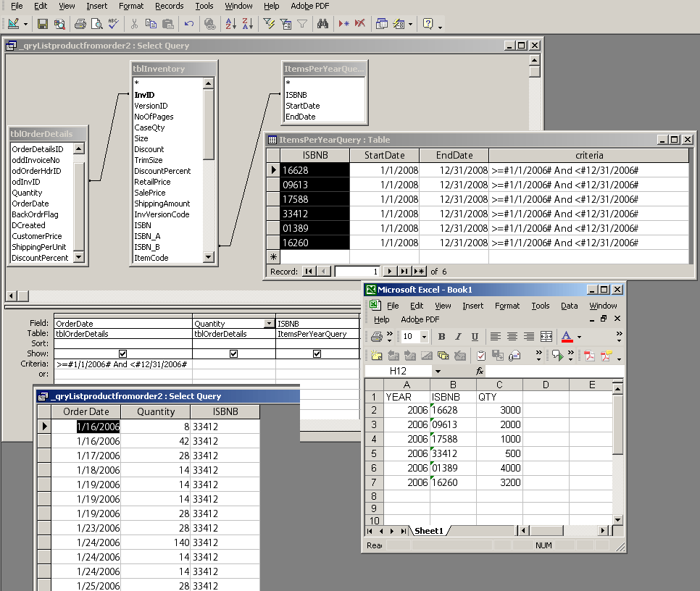The width and height of the screenshot is (700, 591).
Task: Open the View button dropdown arrow
Action: point(25,24)
